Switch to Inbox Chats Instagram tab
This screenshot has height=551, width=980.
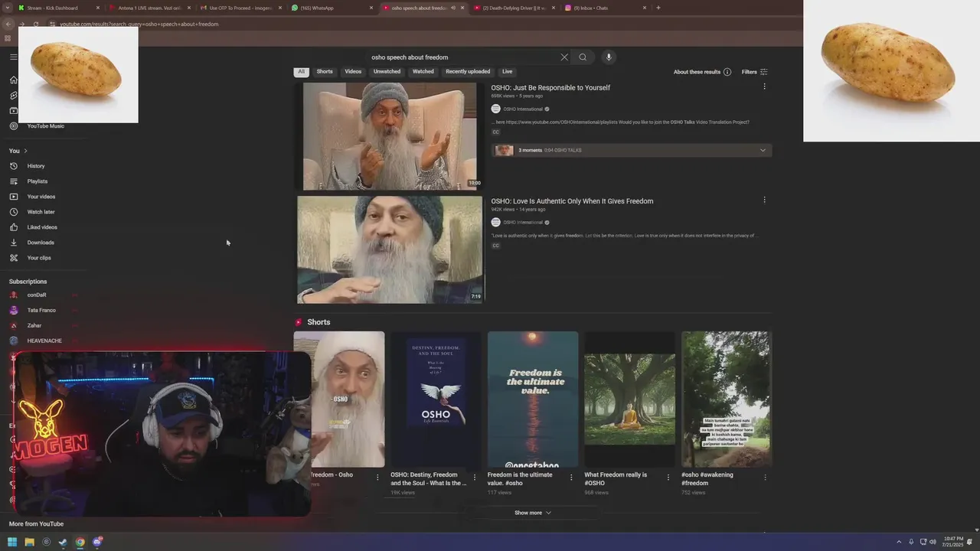click(605, 8)
